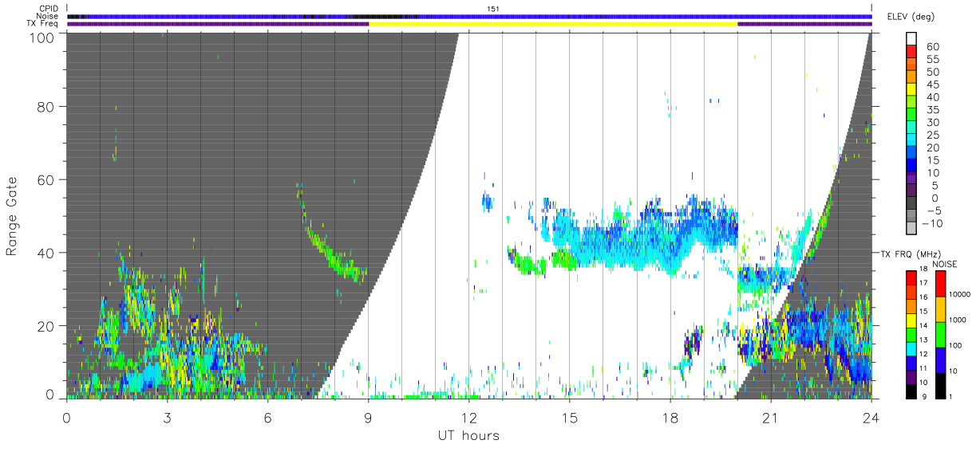Click the cyan 12-13 MHz TX FRQ swatch
980x452 pixels.
[x=911, y=348]
